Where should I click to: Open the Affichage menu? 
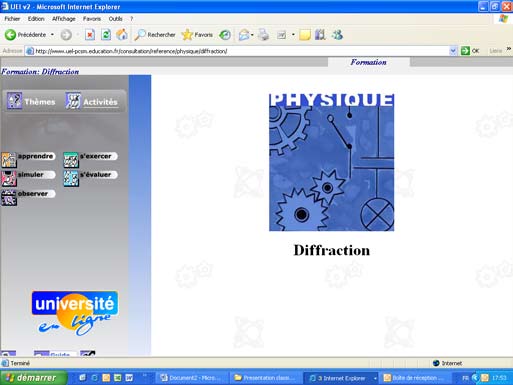(x=64, y=19)
